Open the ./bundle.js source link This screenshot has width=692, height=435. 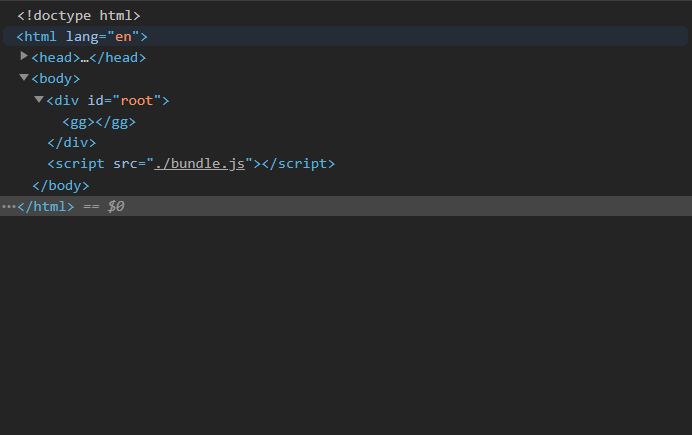(199, 164)
